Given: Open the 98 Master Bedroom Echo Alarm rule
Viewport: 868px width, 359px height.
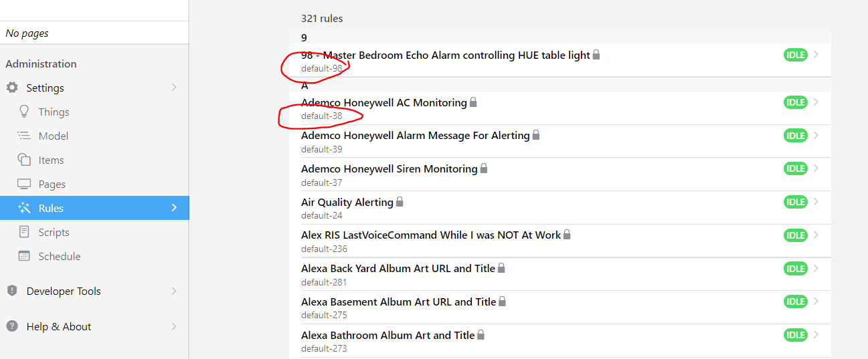Looking at the screenshot, I should coord(445,55).
